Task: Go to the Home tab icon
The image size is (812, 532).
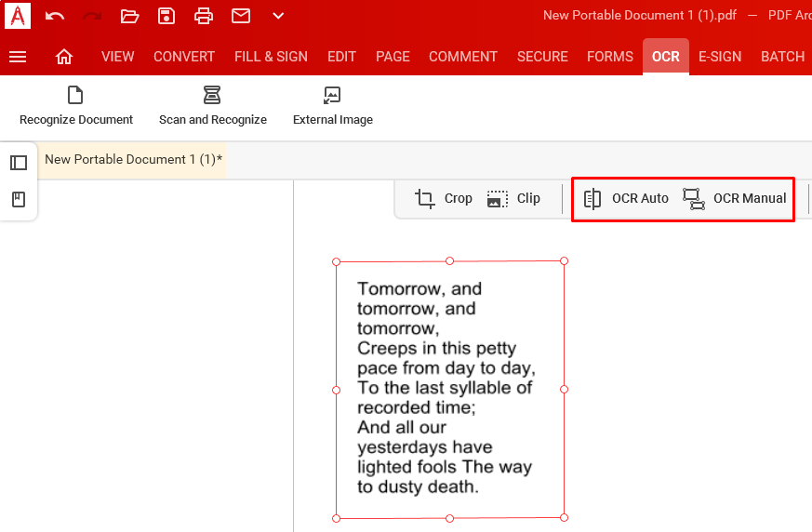Action: (x=64, y=57)
